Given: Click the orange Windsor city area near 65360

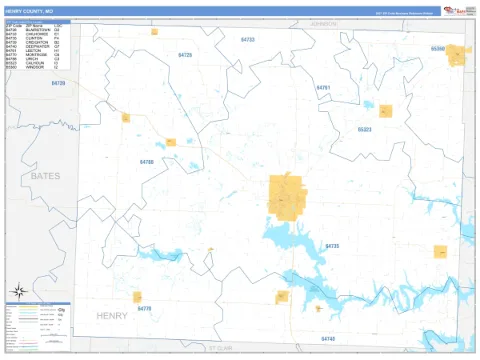Looking at the screenshot, I should [457, 55].
